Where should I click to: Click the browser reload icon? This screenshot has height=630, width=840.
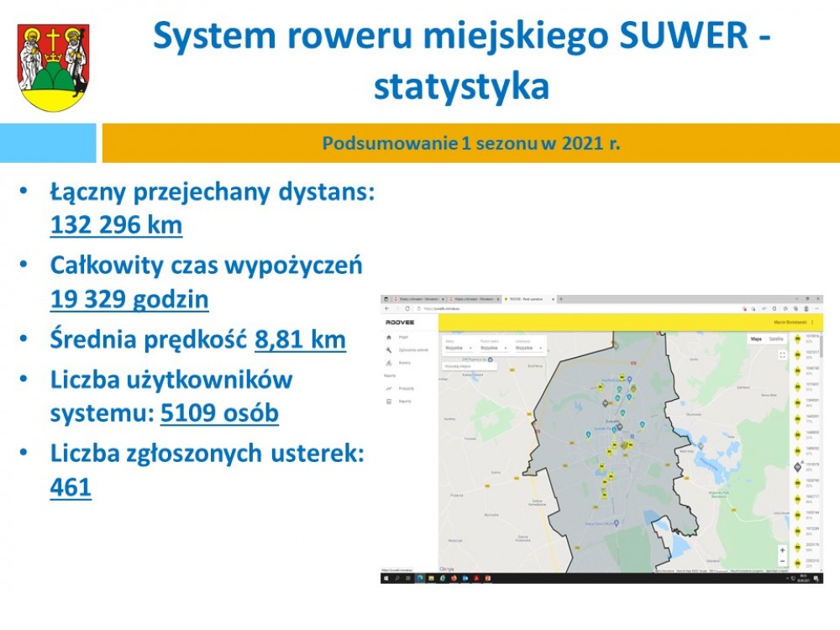pos(407,309)
